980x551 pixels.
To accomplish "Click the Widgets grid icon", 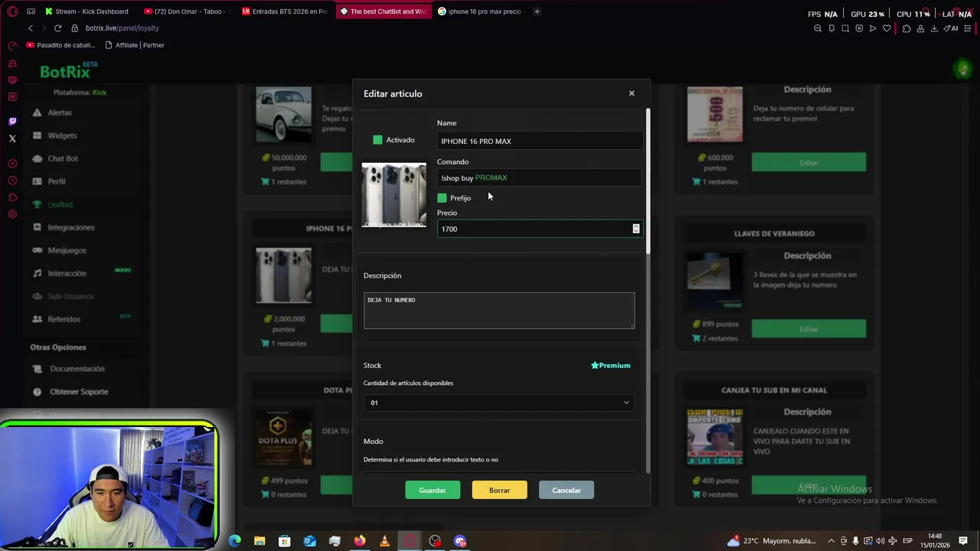I will (37, 135).
